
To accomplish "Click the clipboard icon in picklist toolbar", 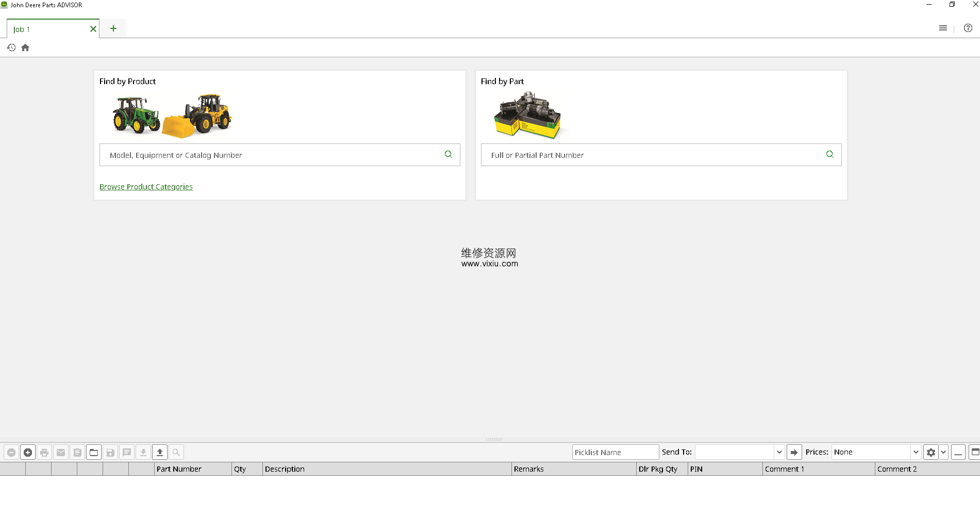I will tap(77, 453).
